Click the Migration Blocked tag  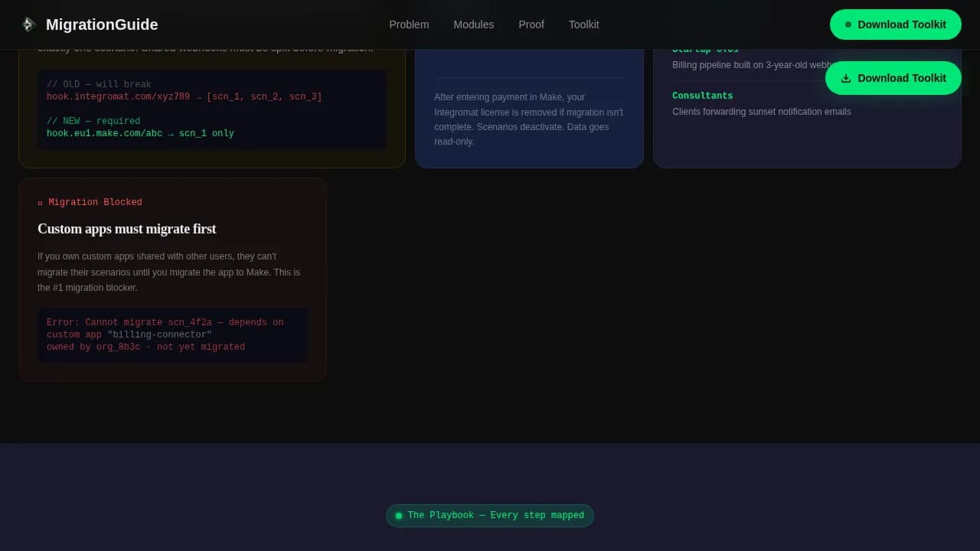[x=90, y=203]
